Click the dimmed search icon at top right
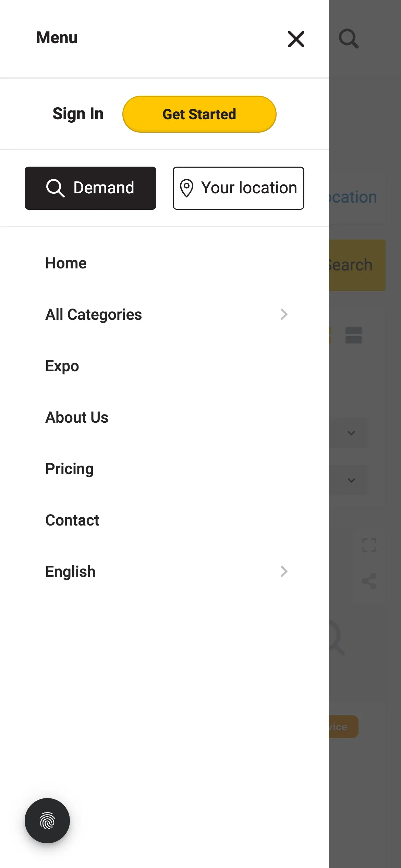Image resolution: width=401 pixels, height=868 pixels. 349,38
